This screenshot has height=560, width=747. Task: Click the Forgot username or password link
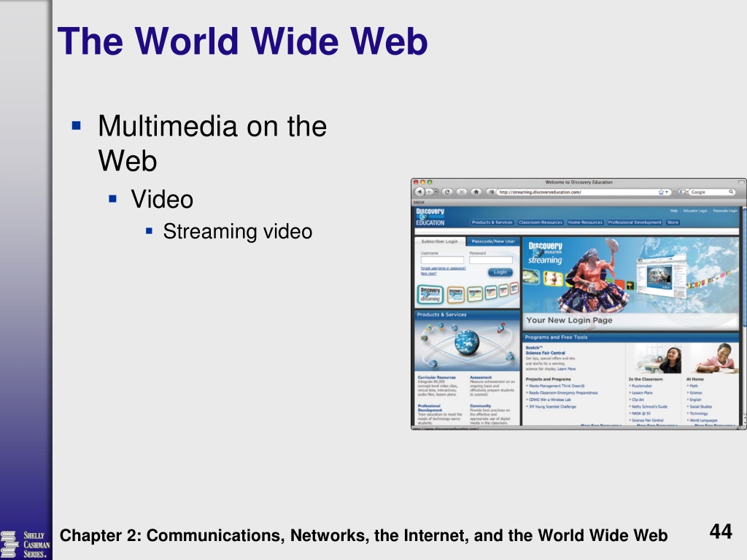(x=443, y=268)
